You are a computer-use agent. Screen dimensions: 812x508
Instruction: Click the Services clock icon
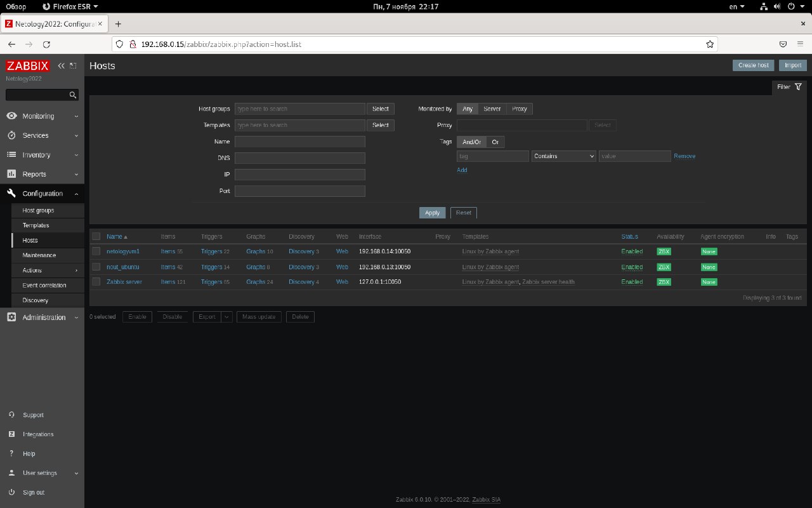[11, 135]
